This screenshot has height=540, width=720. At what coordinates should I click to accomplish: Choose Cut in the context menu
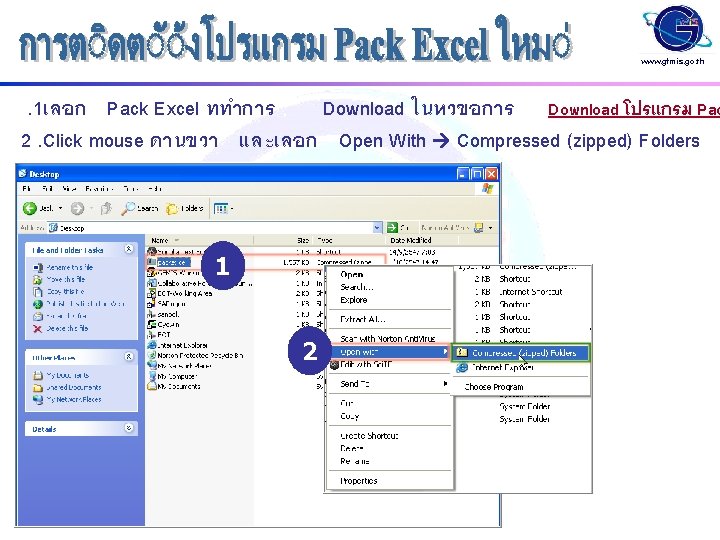pos(390,403)
